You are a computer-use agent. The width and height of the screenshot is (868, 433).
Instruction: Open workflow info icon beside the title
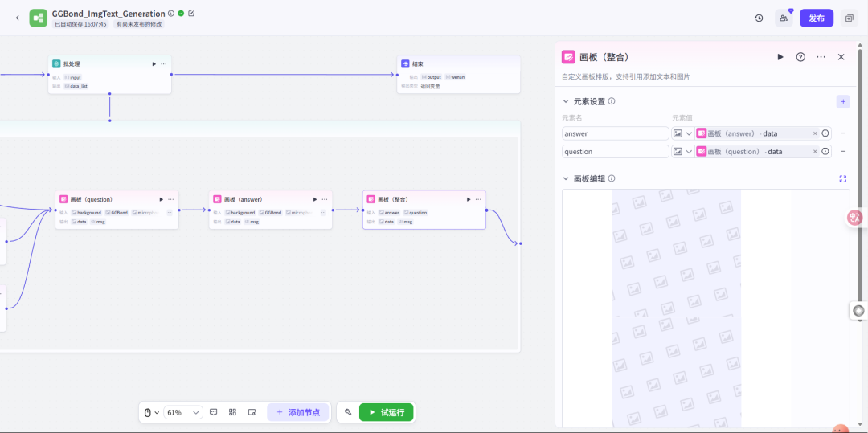[x=171, y=14]
